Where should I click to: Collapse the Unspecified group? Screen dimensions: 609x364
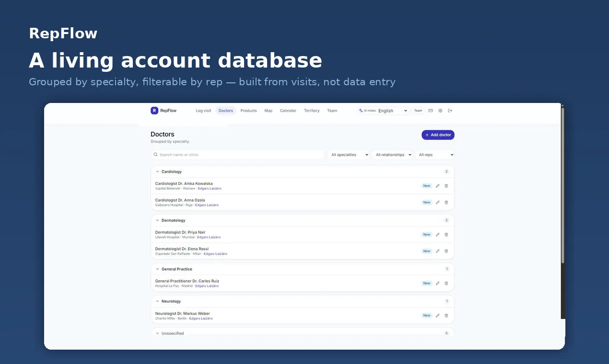point(157,333)
